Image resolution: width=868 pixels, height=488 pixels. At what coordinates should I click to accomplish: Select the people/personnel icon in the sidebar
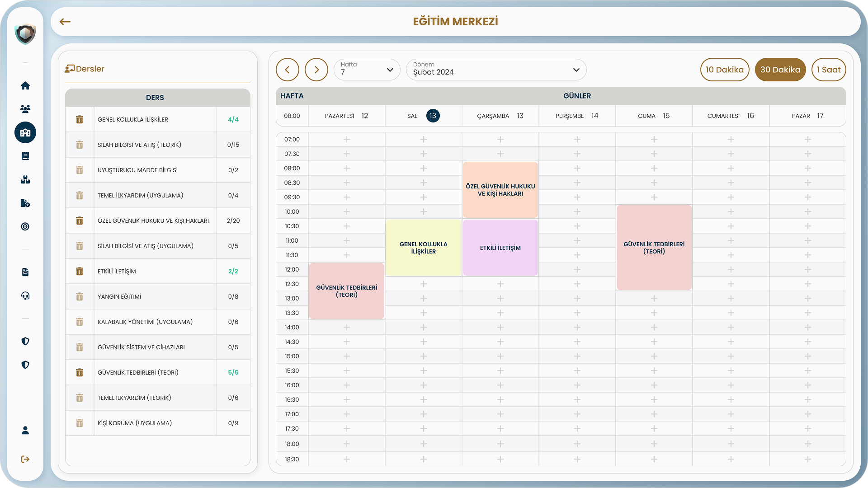pos(25,109)
